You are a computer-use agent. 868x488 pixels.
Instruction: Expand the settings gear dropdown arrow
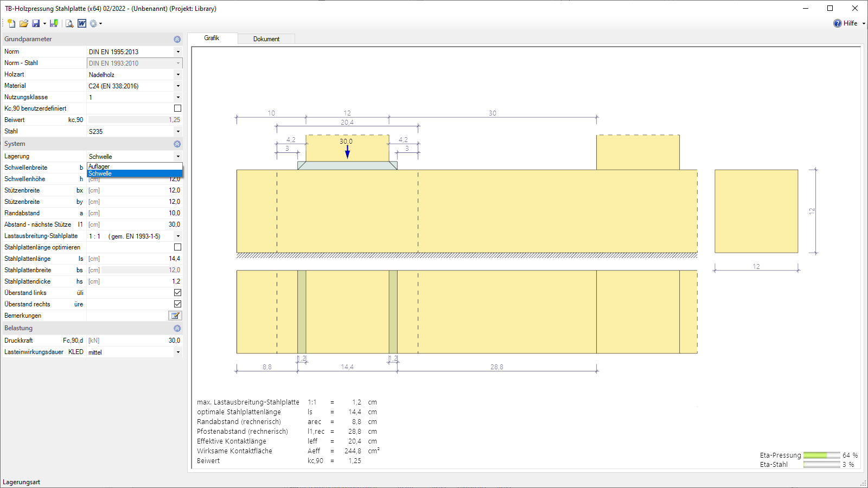[101, 24]
